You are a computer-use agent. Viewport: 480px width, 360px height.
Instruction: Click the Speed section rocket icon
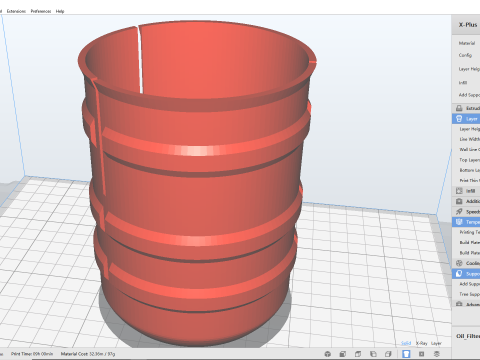point(459,211)
